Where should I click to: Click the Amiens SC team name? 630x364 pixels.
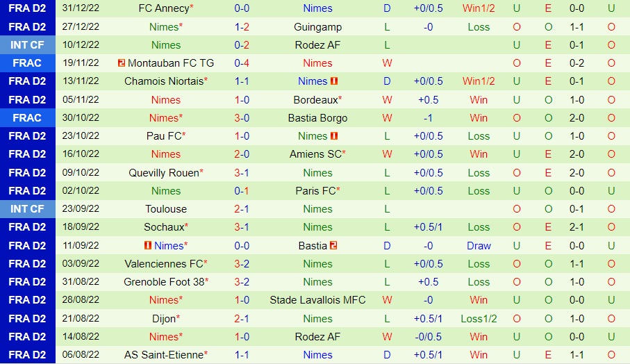315,154
